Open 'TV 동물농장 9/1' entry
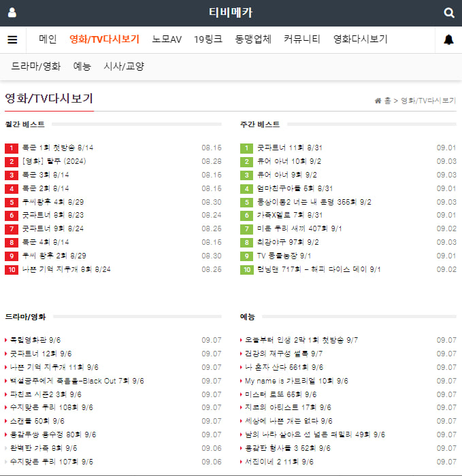This screenshot has height=476, width=462. pos(284,256)
